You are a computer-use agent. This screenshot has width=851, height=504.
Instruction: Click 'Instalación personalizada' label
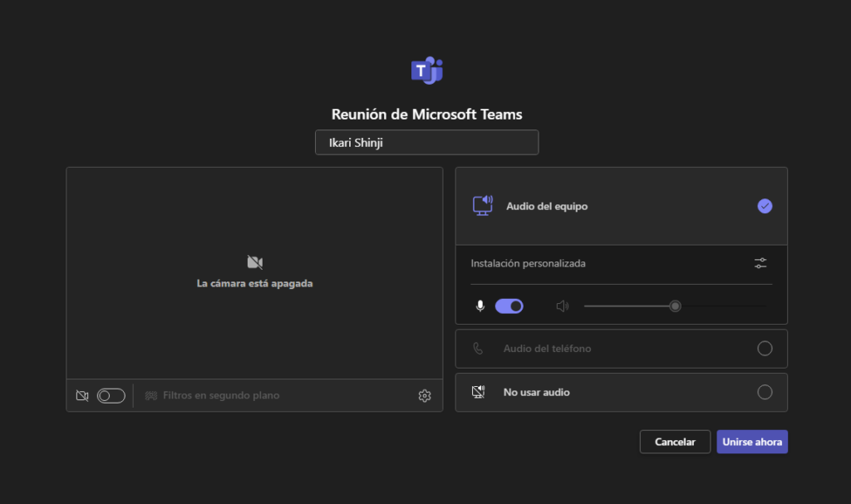pos(528,263)
